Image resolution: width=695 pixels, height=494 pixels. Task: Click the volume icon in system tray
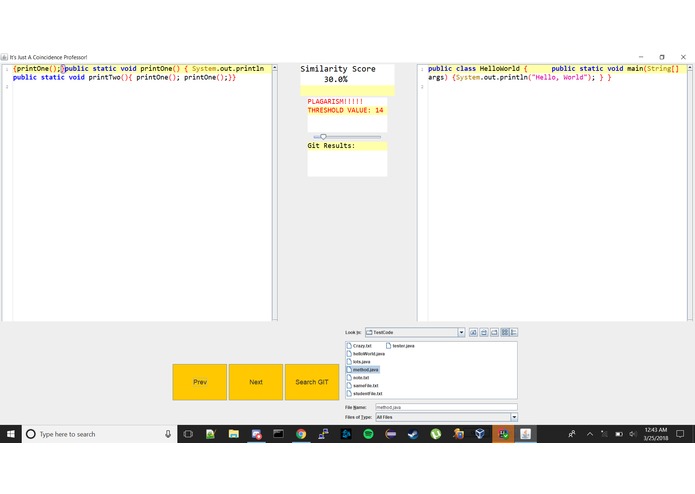633,434
